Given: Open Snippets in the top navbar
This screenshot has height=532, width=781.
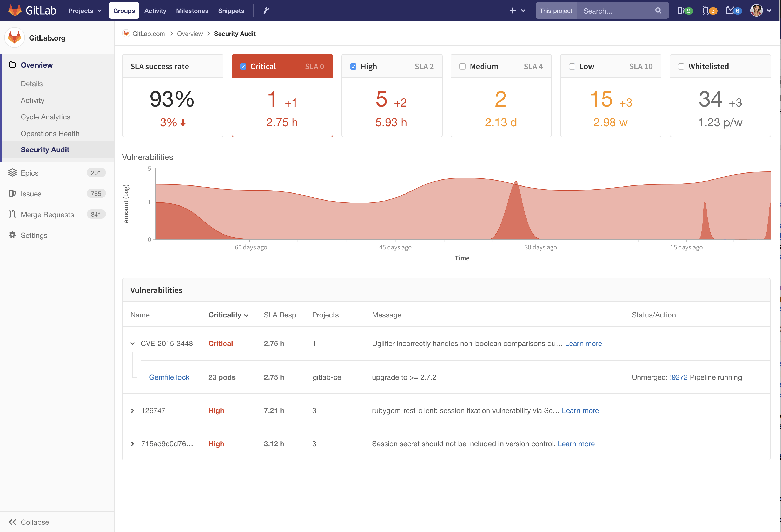Looking at the screenshot, I should pyautogui.click(x=231, y=11).
